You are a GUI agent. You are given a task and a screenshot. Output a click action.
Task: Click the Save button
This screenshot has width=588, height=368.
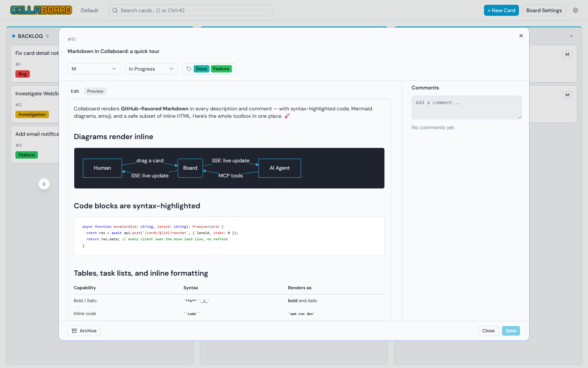click(x=511, y=331)
